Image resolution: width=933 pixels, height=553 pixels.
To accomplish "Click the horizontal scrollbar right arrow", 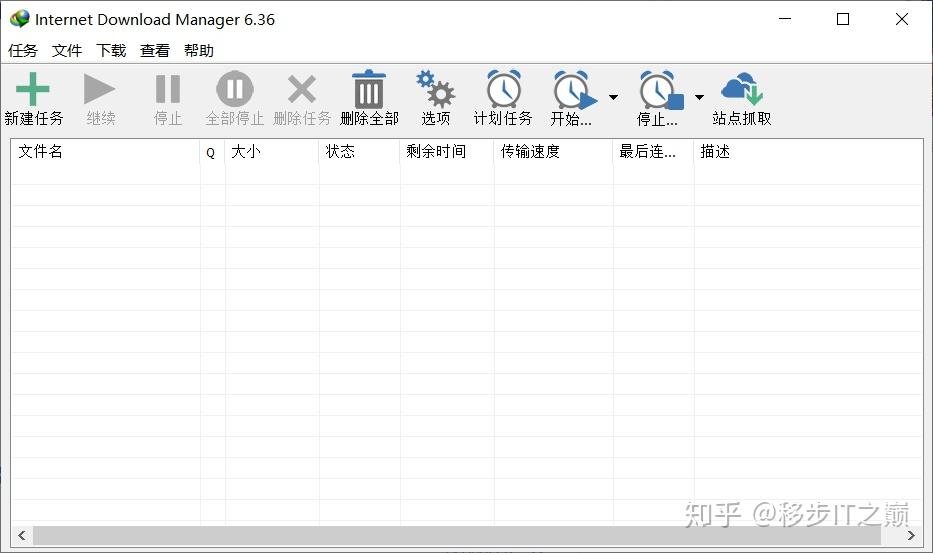I will point(911,535).
